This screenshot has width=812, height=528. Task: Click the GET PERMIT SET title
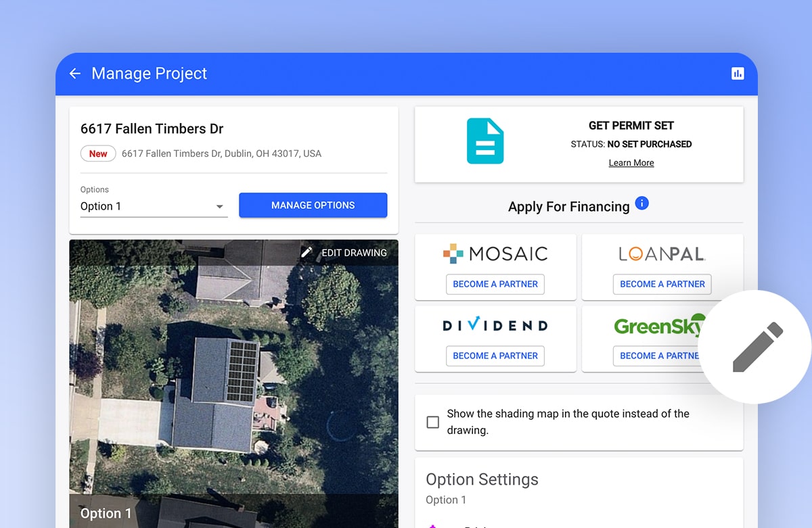coord(631,126)
